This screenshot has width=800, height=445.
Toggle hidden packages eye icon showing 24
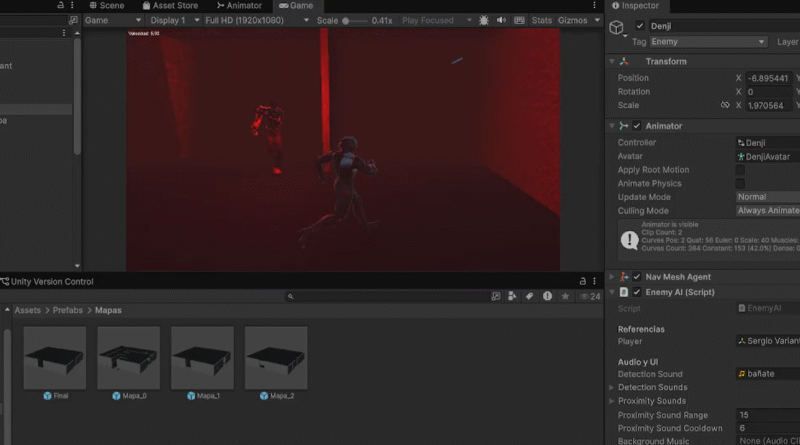pyautogui.click(x=590, y=296)
